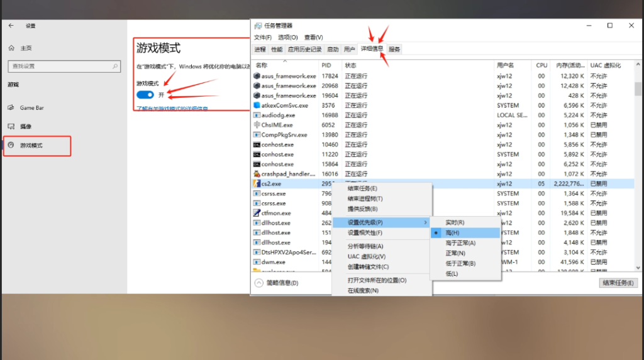Click scrollbar down arrow in process list
The width and height of the screenshot is (644, 360).
click(638, 268)
